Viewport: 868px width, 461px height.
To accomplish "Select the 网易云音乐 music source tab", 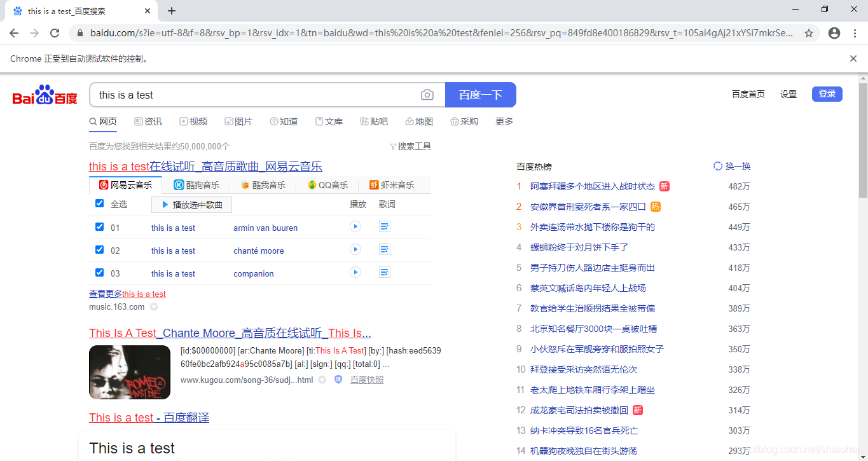I will tap(125, 185).
